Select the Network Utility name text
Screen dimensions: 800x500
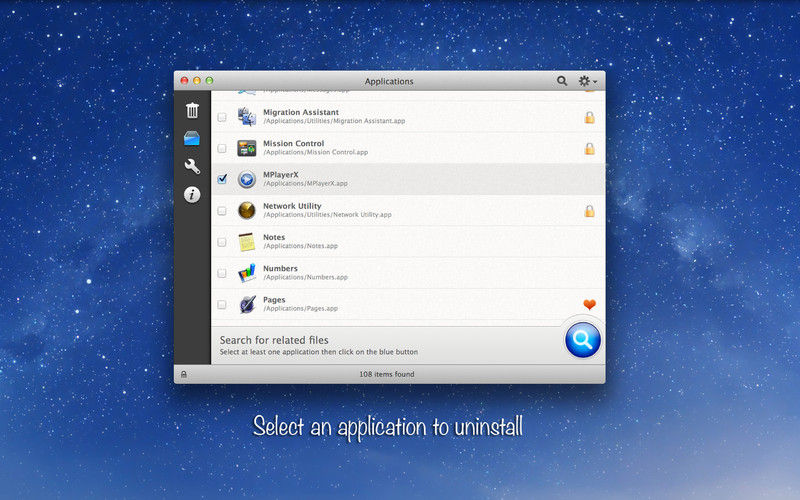pyautogui.click(x=292, y=206)
